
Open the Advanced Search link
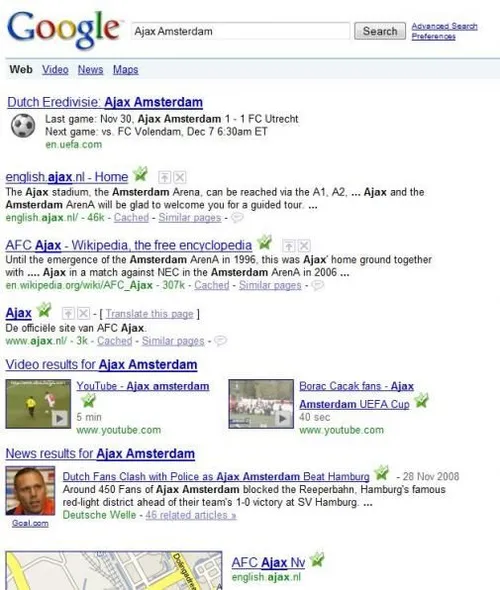tap(444, 26)
